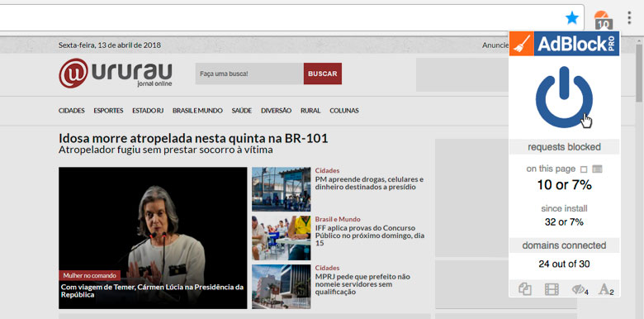644x319 pixels.
Task: Click the 24 out of 30 value
Action: point(564,264)
